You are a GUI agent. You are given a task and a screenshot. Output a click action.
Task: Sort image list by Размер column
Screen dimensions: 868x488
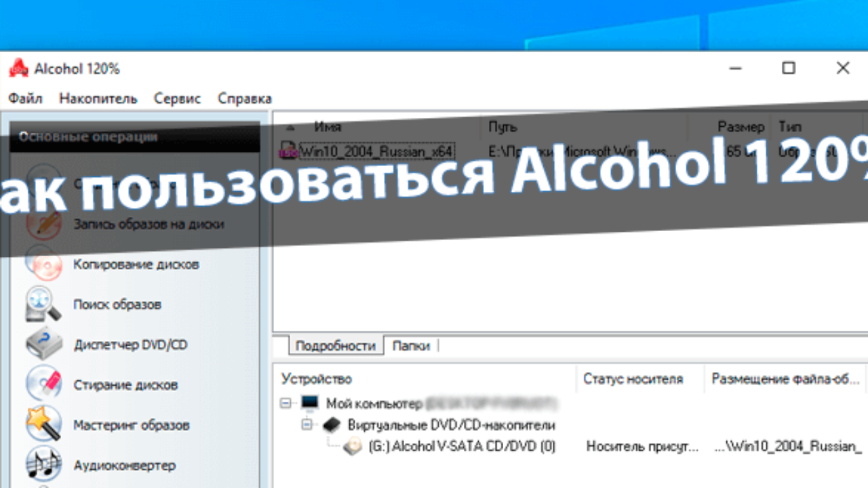coord(741,127)
